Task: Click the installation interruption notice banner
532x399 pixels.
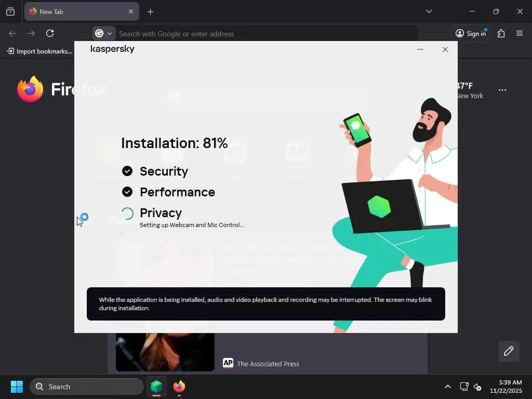Action: click(265, 303)
